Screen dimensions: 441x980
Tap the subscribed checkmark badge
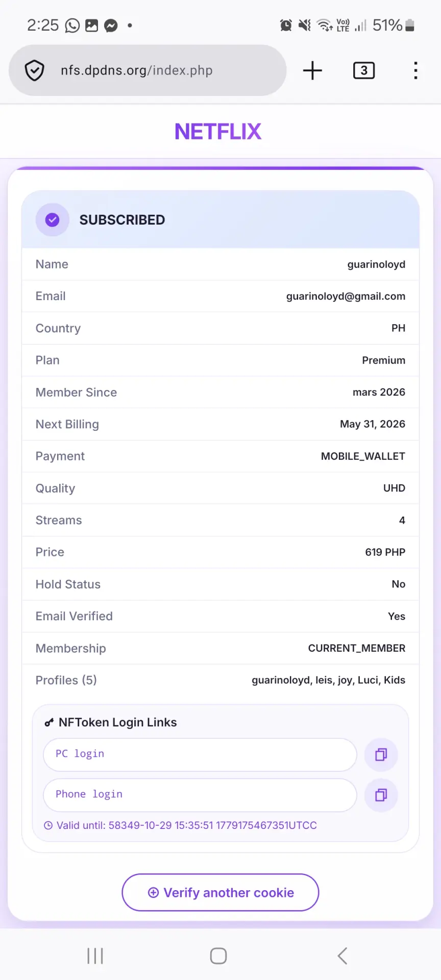(52, 219)
